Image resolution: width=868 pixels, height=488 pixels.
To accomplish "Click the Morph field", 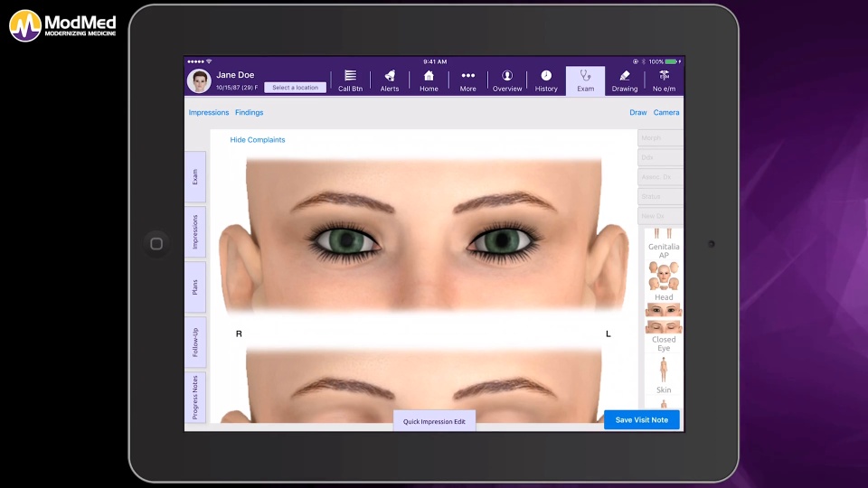I will point(660,137).
